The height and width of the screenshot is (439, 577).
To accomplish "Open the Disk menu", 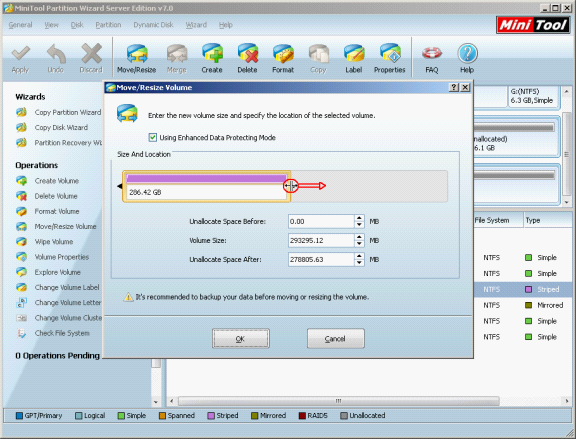I will (x=77, y=25).
